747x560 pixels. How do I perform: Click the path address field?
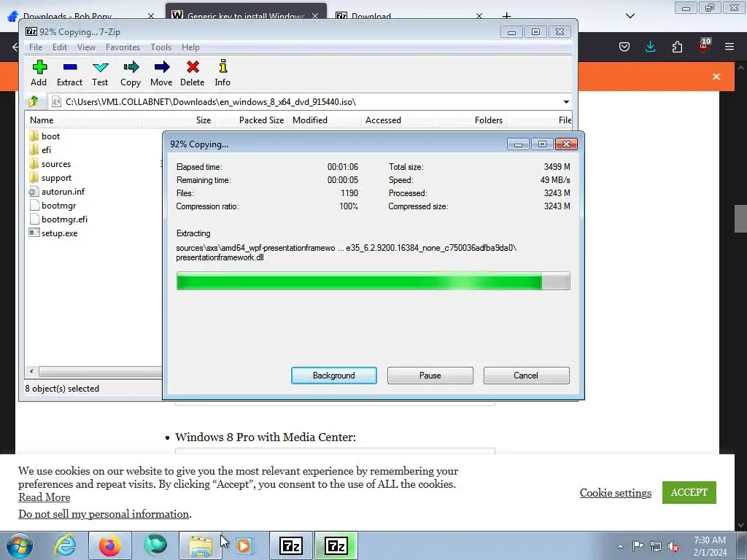pos(305,102)
